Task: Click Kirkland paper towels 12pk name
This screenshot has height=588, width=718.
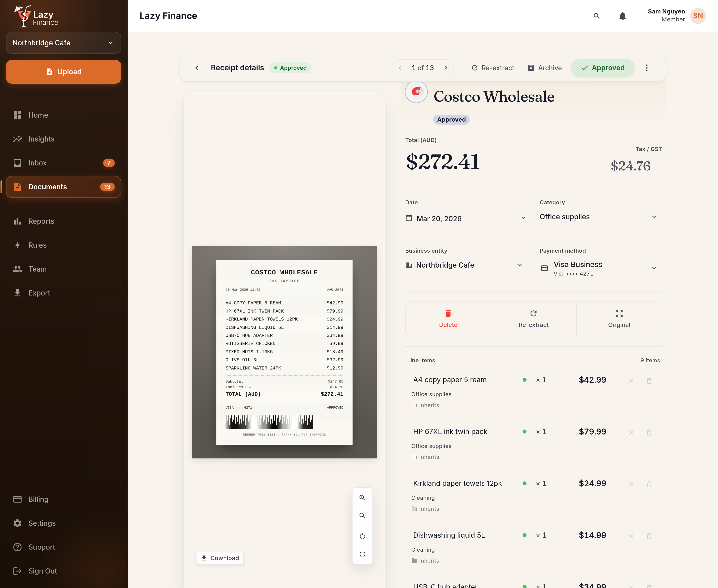Action: coord(457,483)
